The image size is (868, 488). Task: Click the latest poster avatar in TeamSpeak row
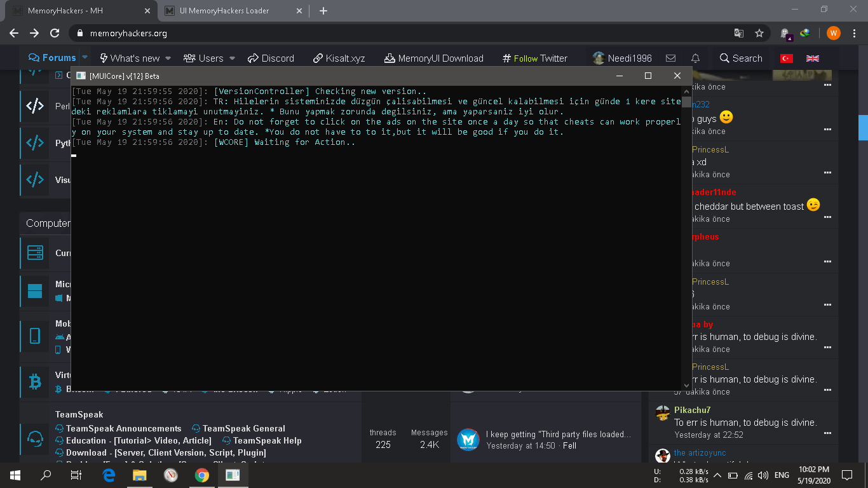click(468, 440)
